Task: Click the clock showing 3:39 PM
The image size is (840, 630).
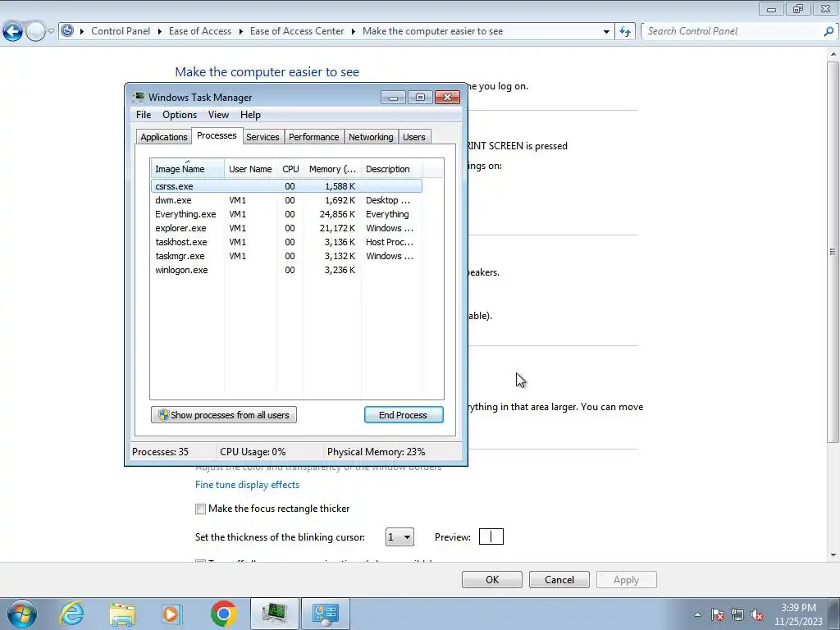Action: [x=798, y=608]
